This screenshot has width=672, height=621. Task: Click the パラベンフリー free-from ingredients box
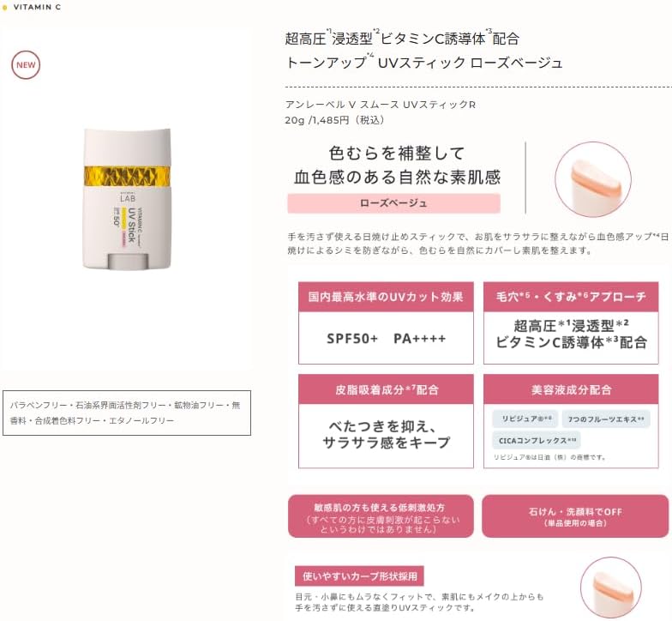point(127,413)
